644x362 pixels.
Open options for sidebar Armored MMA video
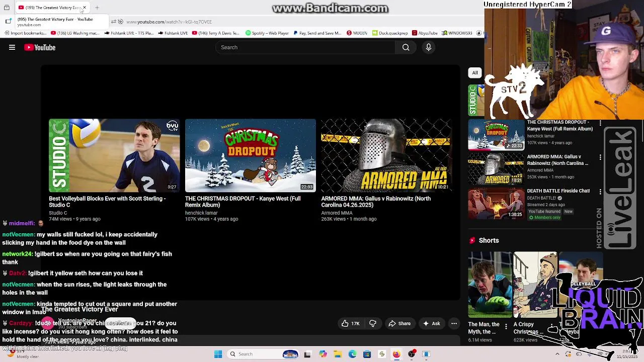click(x=600, y=157)
